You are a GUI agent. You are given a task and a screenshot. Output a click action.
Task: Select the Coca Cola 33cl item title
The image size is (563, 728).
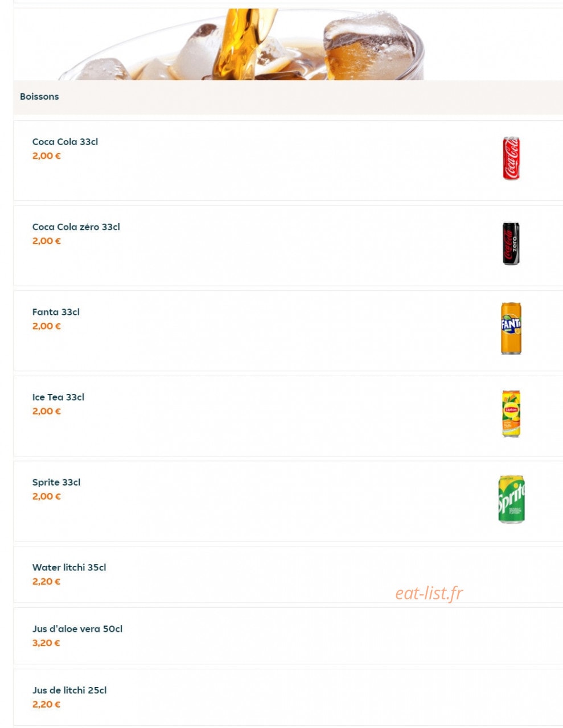[65, 142]
